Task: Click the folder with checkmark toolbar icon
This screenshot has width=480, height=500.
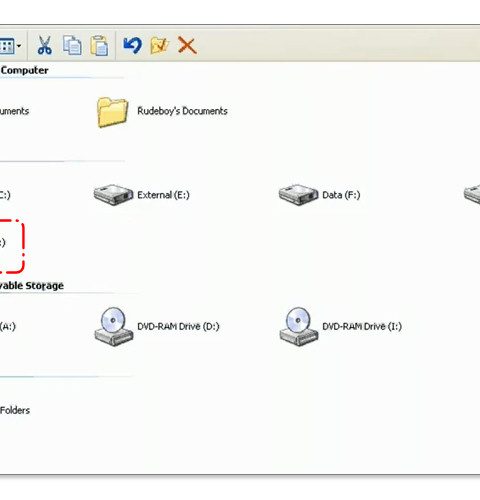Action: click(x=159, y=45)
